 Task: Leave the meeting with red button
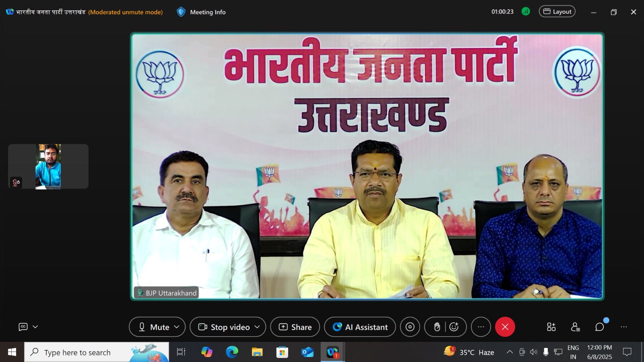coord(505,327)
